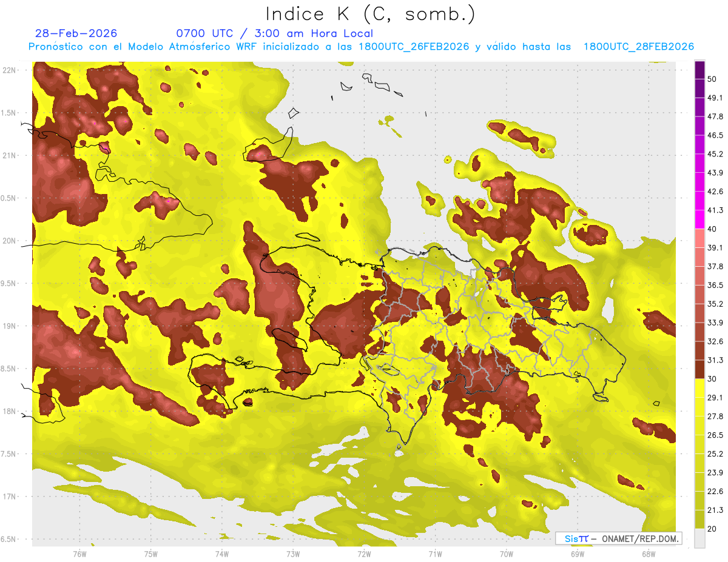Click the "50" value on the color scale
Image resolution: width=728 pixels, height=562 pixels.
(712, 79)
